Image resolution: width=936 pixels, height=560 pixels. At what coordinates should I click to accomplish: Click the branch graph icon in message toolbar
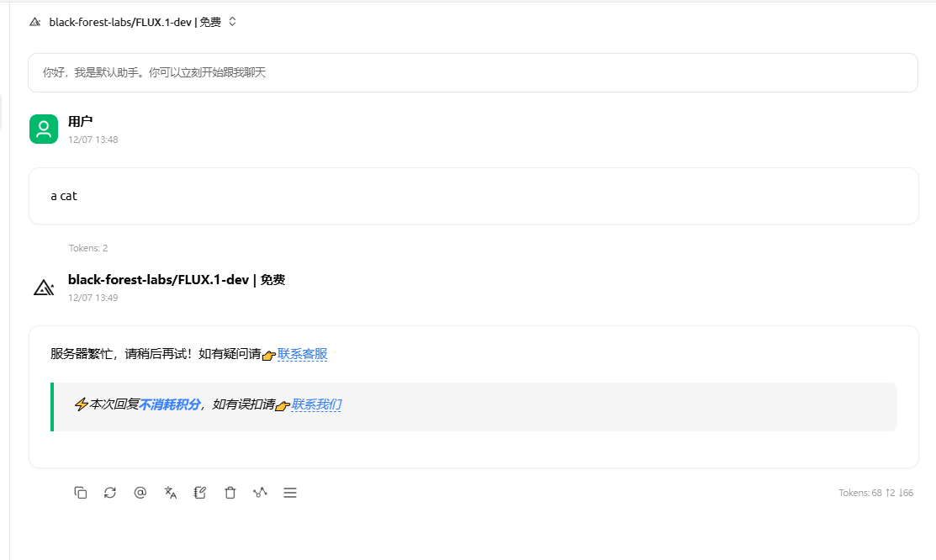260,493
